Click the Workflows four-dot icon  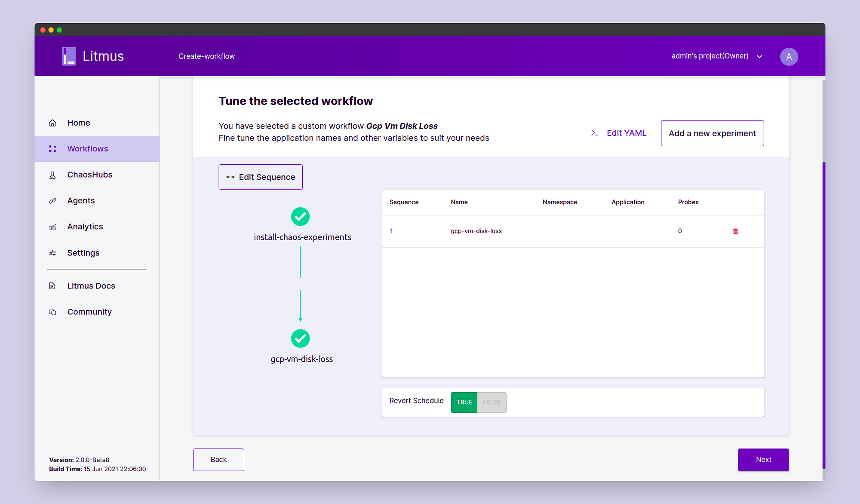52,149
